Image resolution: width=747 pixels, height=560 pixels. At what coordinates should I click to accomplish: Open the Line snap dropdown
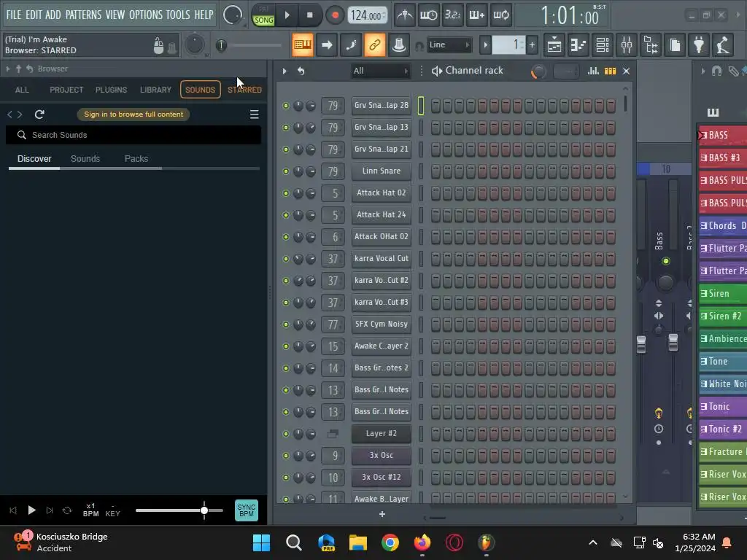pos(449,45)
